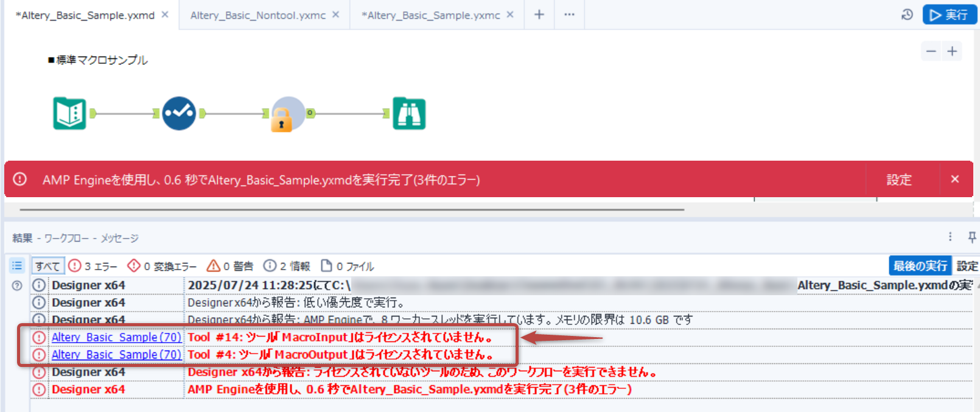Open results help question icon

(17, 285)
